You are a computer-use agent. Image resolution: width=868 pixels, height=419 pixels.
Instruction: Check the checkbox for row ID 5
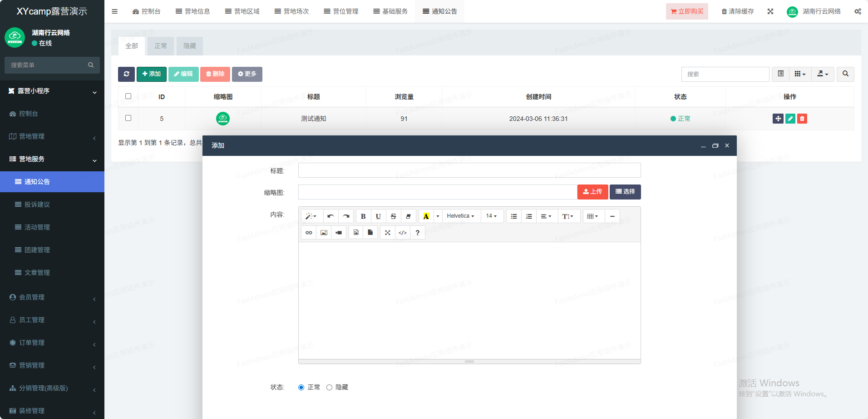(x=128, y=118)
